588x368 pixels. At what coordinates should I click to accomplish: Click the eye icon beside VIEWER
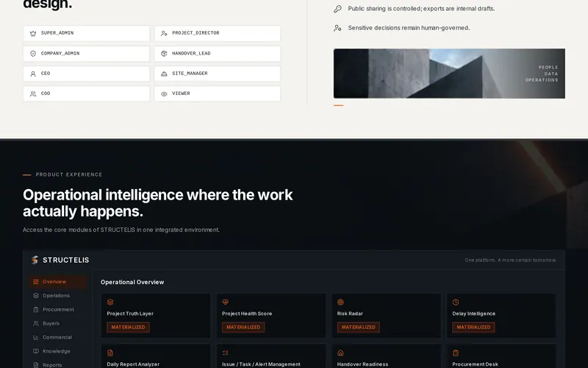(x=164, y=94)
